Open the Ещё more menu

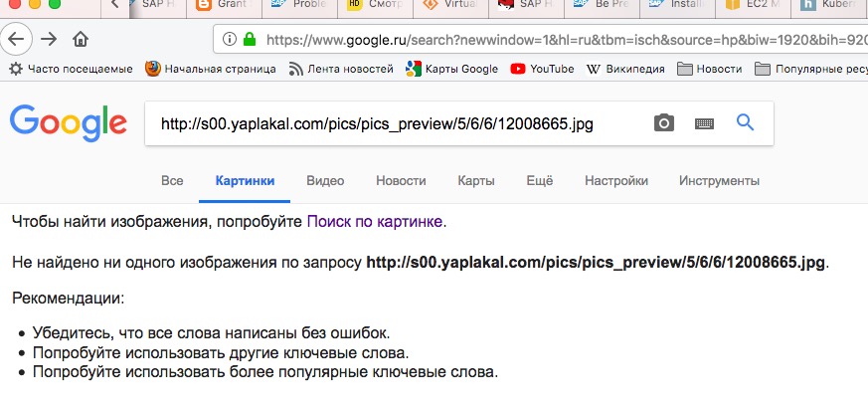tap(540, 180)
